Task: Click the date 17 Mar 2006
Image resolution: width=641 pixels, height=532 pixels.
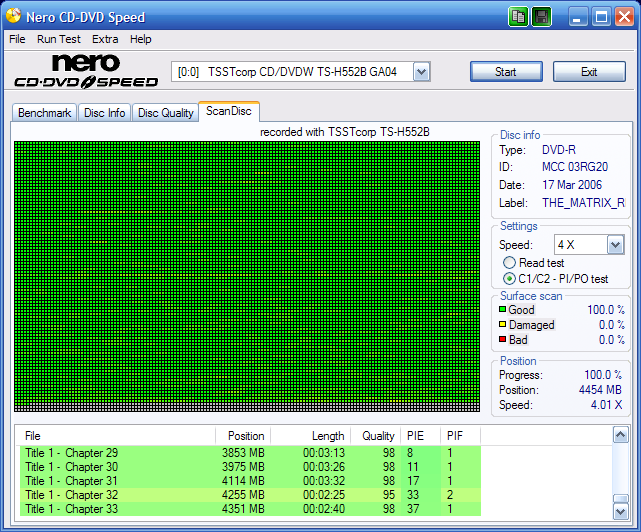Action: pyautogui.click(x=572, y=185)
